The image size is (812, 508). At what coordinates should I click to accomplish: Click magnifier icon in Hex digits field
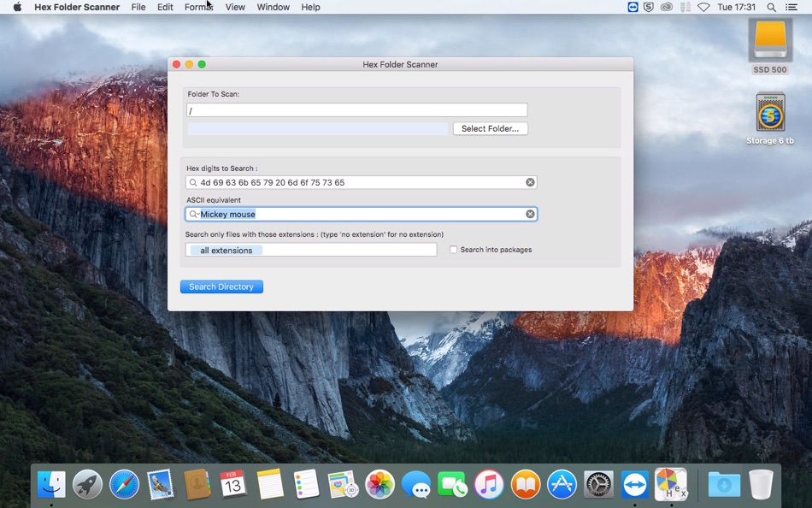click(x=193, y=182)
